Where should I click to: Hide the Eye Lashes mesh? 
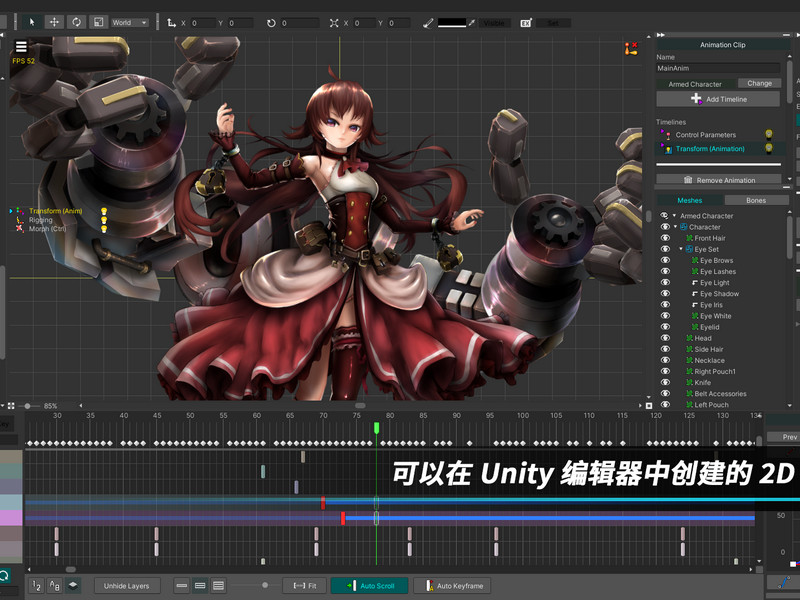(x=665, y=271)
